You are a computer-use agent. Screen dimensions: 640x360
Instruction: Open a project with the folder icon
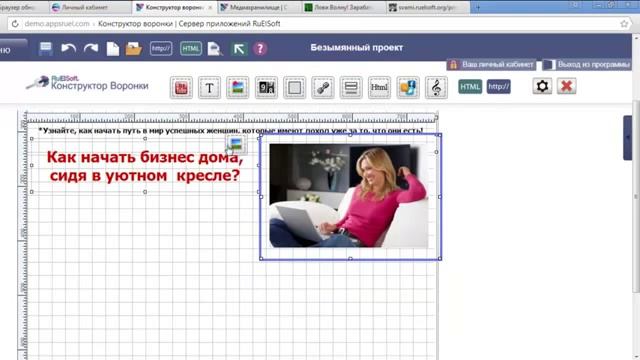coord(133,49)
